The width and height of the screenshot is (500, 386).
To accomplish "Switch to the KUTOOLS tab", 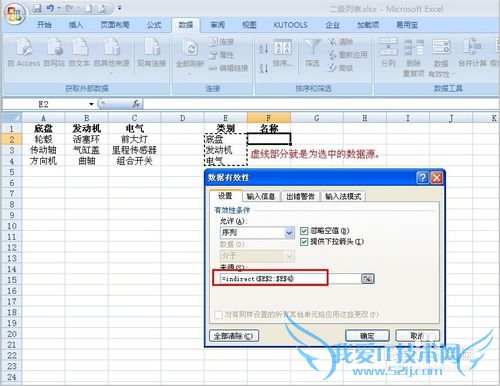I will point(290,25).
